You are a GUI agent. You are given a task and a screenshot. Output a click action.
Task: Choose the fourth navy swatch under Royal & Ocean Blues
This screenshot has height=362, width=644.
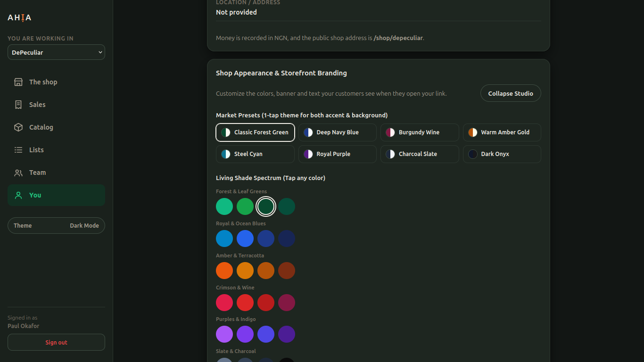coord(287,239)
